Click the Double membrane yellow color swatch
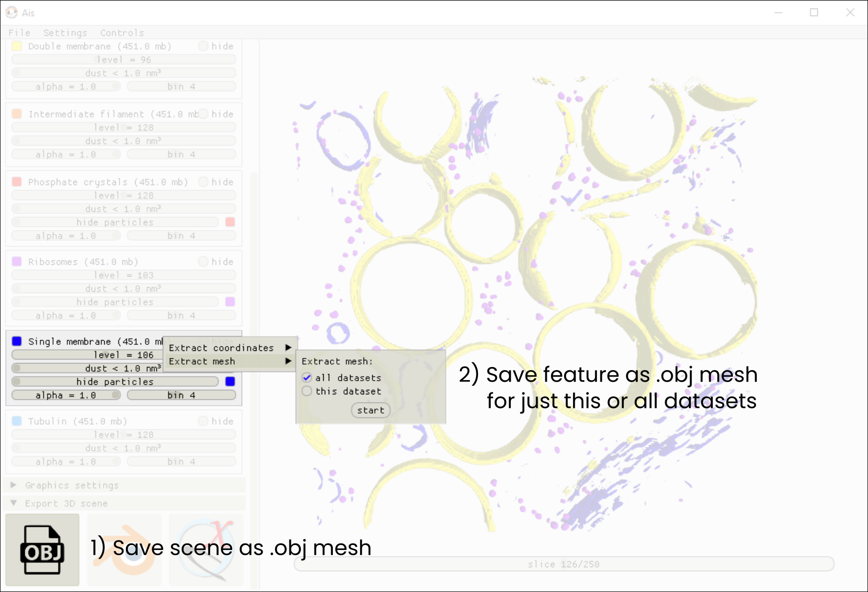Image resolution: width=868 pixels, height=592 pixels. [17, 46]
